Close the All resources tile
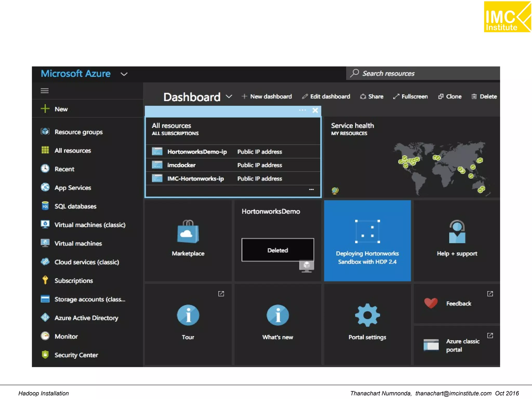 coord(315,110)
